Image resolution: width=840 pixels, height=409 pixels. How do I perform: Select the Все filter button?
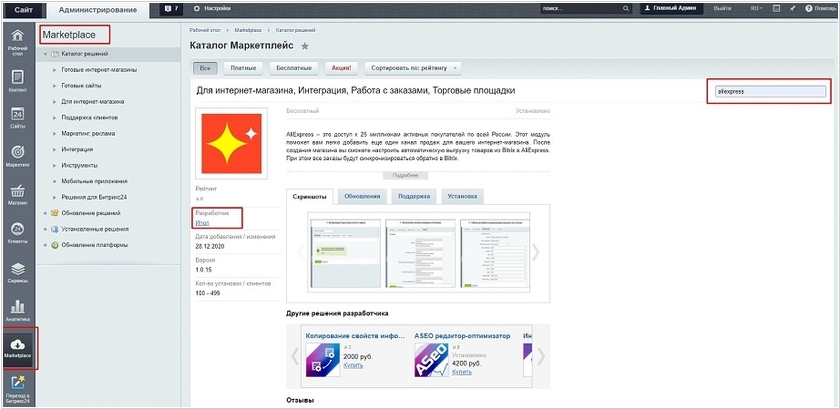(x=205, y=68)
